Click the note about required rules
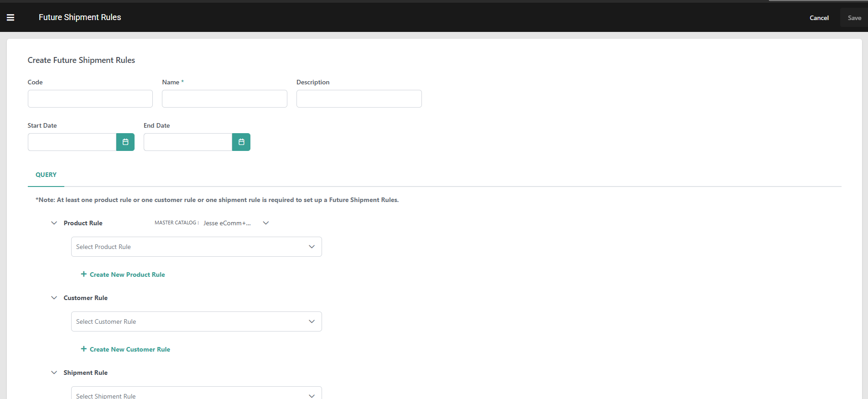Viewport: 868px width, 399px height. pos(217,200)
